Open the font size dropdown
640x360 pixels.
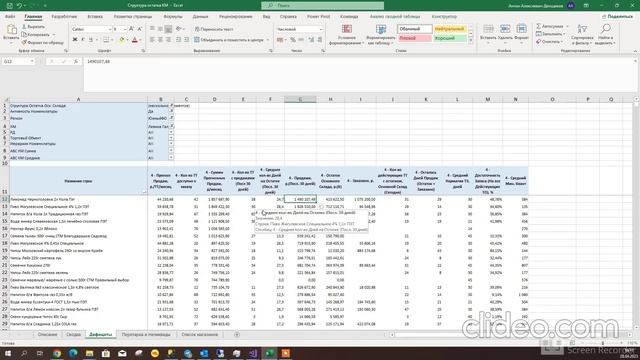pyautogui.click(x=125, y=29)
